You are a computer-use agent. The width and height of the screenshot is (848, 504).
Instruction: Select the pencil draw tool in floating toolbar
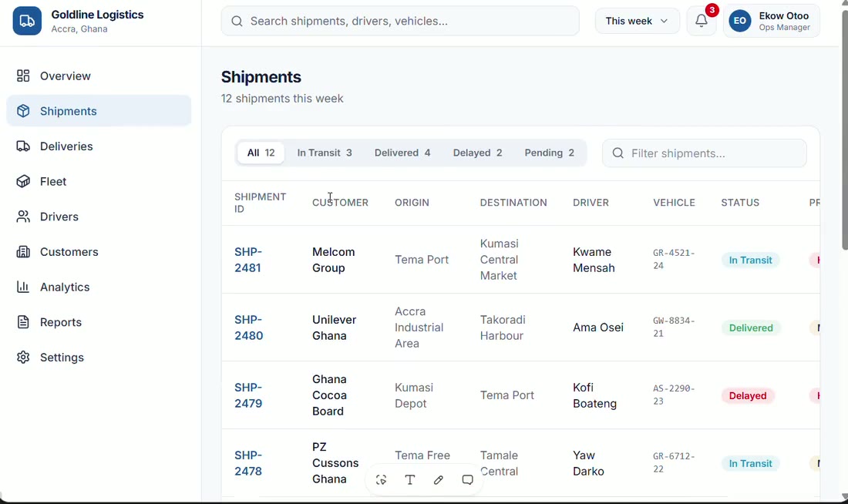click(439, 479)
